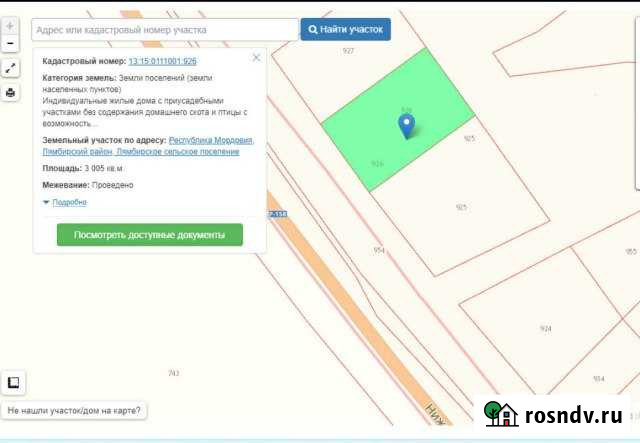Click Посмотреть доступные документы button

coord(150,235)
